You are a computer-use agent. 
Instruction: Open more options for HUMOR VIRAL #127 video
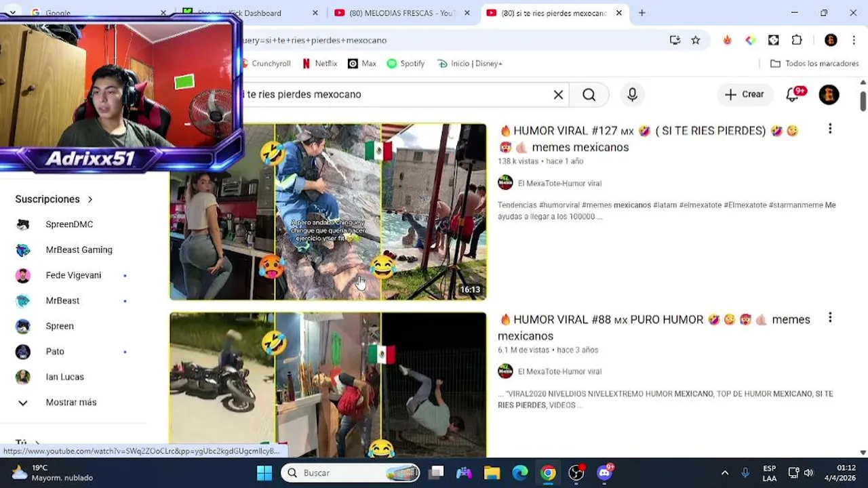[830, 129]
